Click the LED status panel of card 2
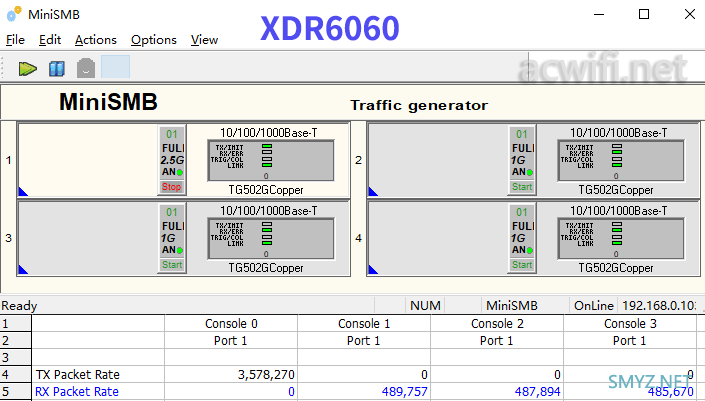This screenshot has height=401, width=705. coord(621,160)
